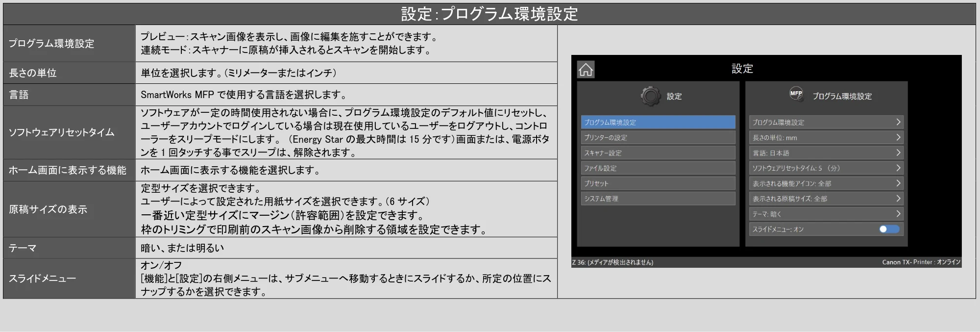
Task: Click the 長さの単位: mm setting label
Action: click(775, 138)
